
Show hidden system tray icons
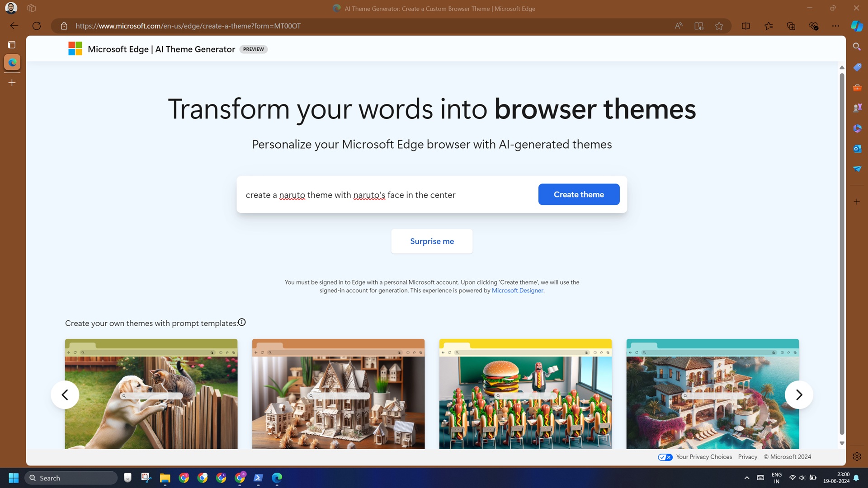tap(747, 478)
